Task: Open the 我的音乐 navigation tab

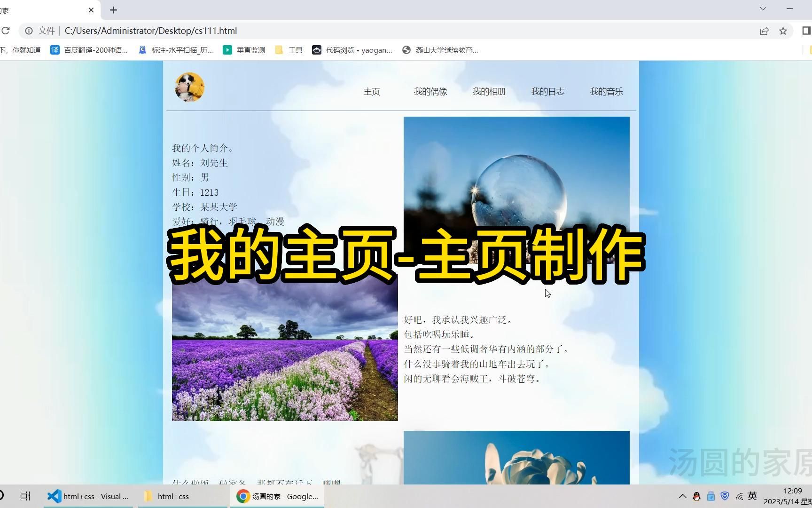Action: [606, 91]
